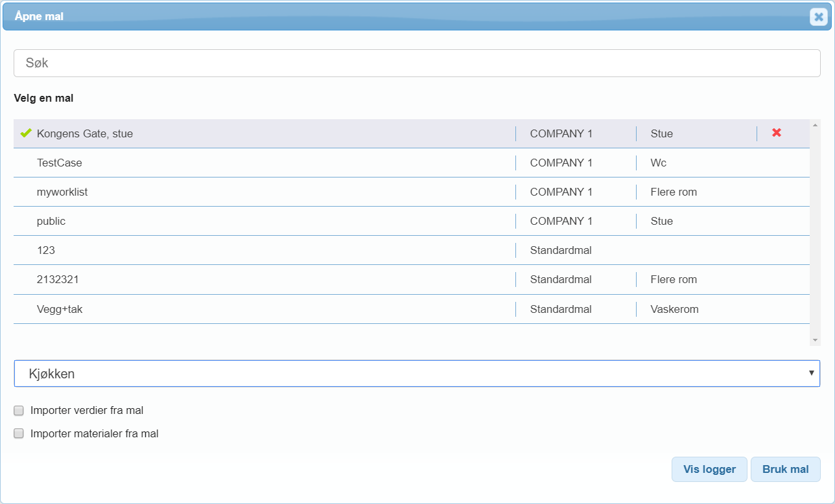Select template named 123
The image size is (835, 504).
point(46,250)
